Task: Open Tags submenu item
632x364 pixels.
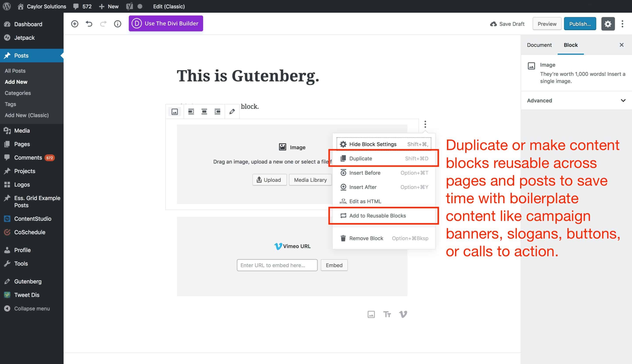Action: click(10, 104)
